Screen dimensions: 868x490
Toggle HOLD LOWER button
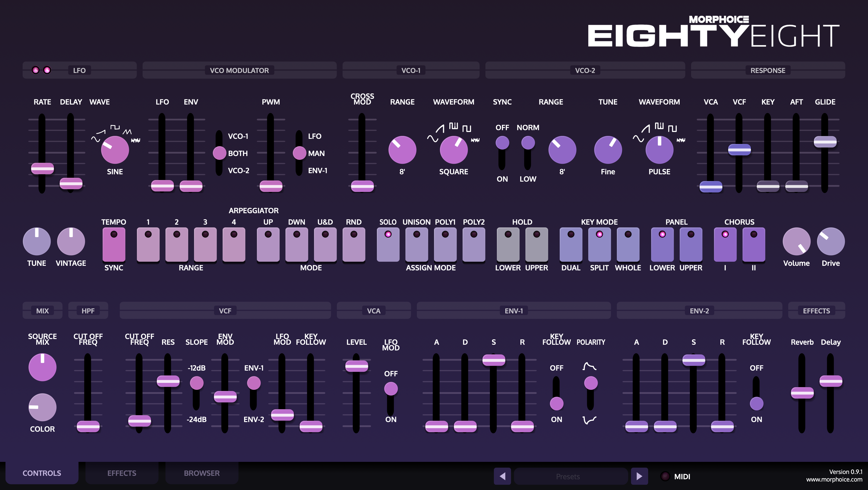point(508,245)
